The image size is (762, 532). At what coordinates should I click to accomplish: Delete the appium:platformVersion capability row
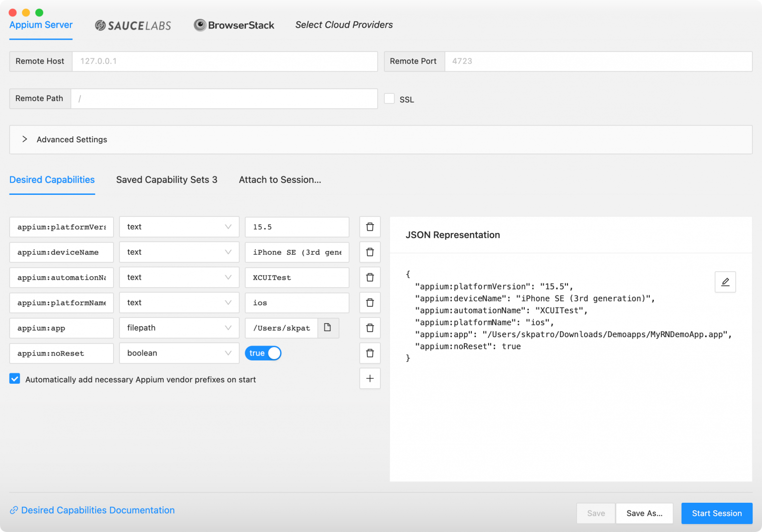[x=370, y=227]
